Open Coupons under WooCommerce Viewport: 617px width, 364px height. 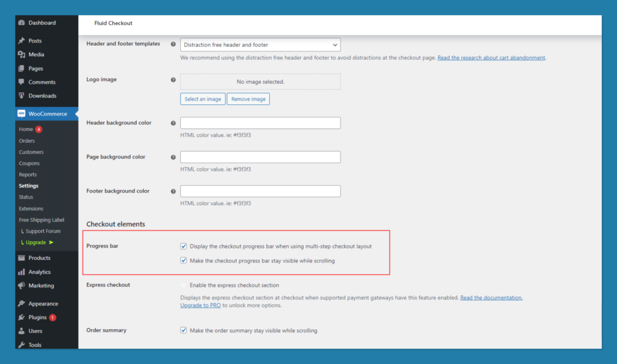pos(29,163)
